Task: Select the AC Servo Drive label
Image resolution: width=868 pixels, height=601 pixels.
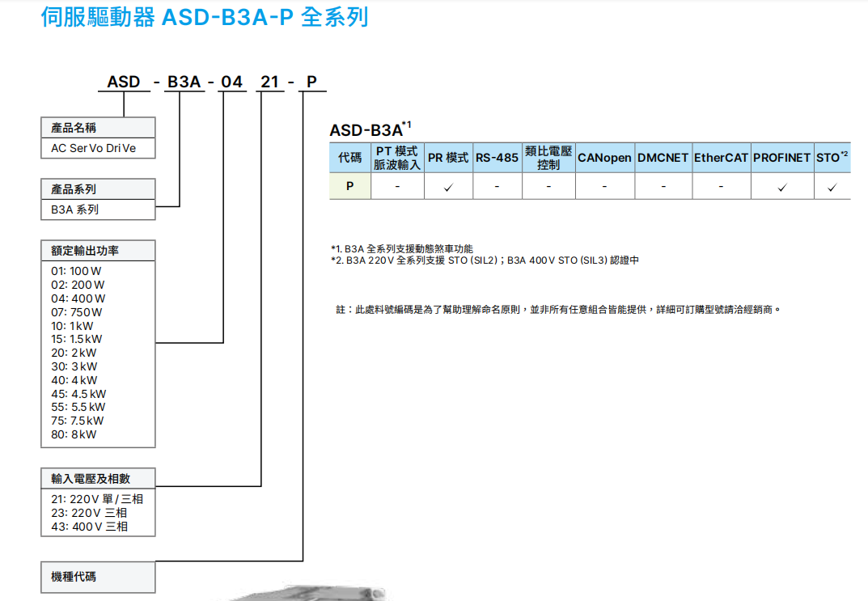Action: pos(97,148)
